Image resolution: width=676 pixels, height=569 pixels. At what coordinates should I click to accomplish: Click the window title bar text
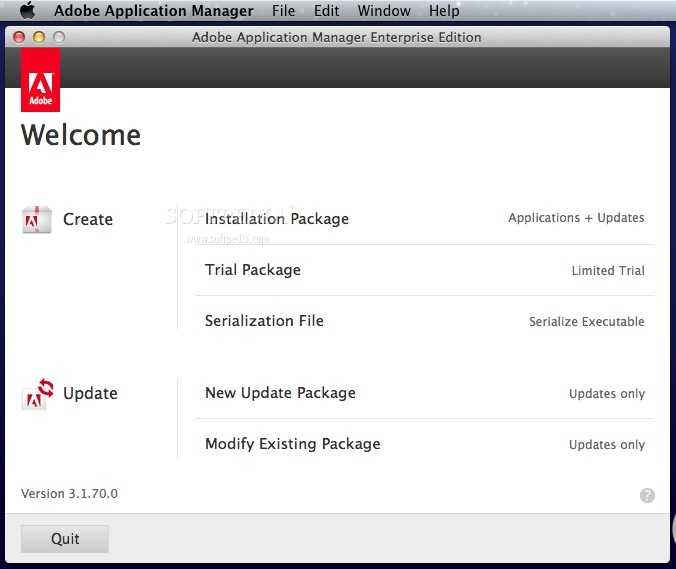336,38
